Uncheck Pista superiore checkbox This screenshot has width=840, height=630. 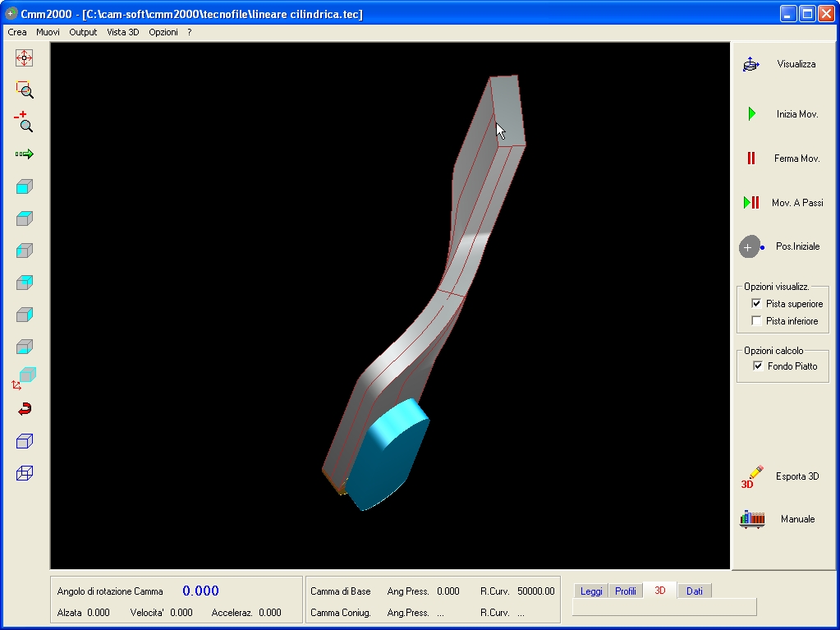(x=756, y=304)
